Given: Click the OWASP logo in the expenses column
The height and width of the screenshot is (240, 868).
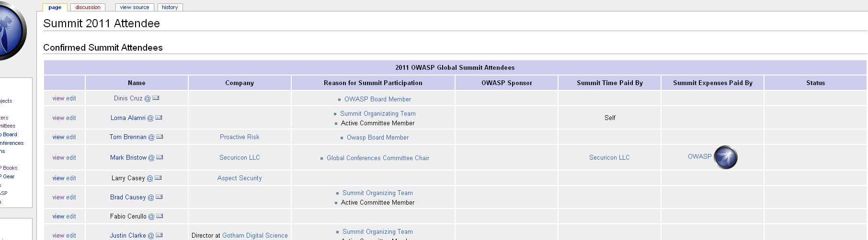Looking at the screenshot, I should point(725,157).
